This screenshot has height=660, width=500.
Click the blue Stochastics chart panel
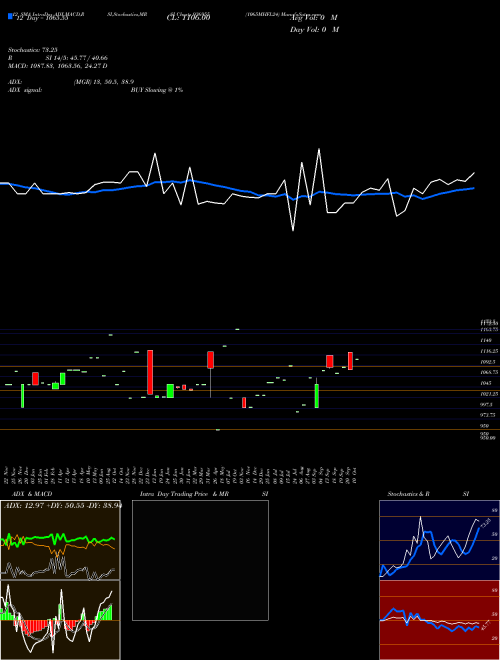pos(439,540)
